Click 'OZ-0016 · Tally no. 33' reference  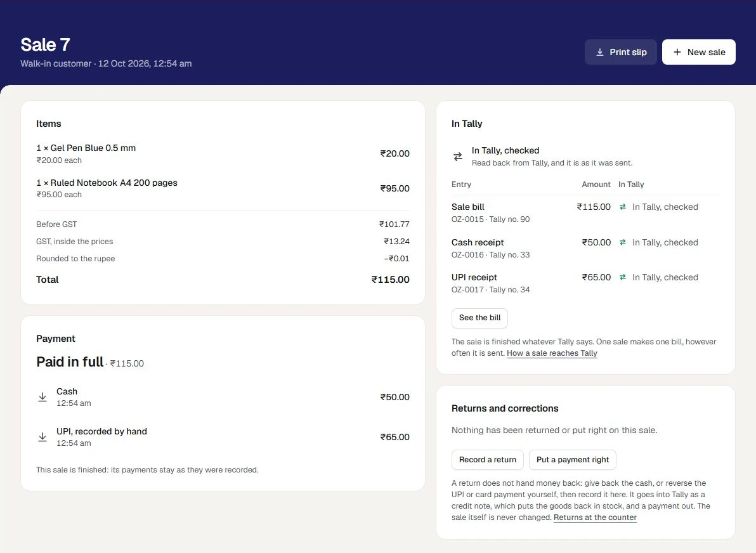(x=490, y=254)
